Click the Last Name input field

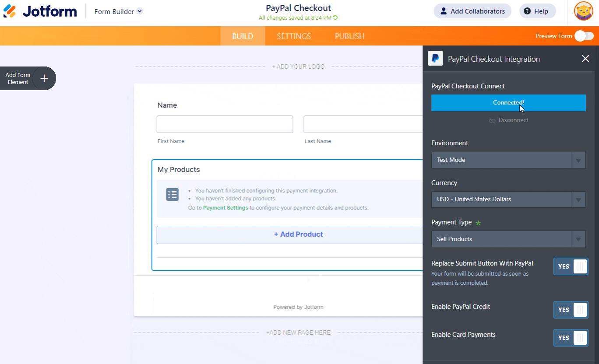pos(363,124)
